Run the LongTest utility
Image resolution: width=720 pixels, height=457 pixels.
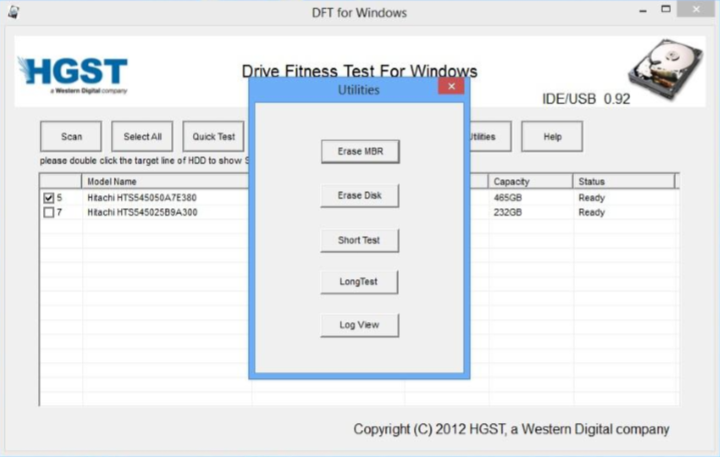359,282
